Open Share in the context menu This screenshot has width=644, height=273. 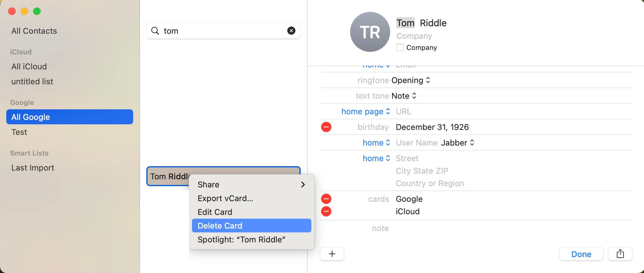point(252,185)
